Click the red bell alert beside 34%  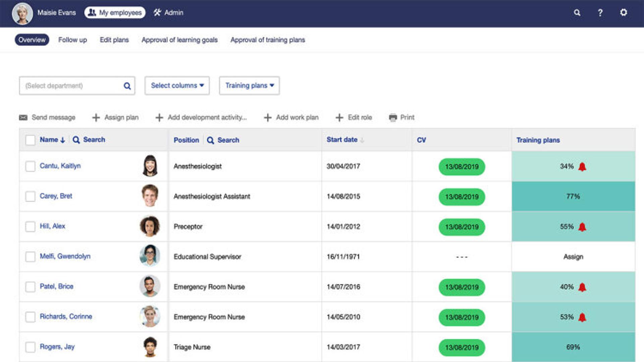582,167
